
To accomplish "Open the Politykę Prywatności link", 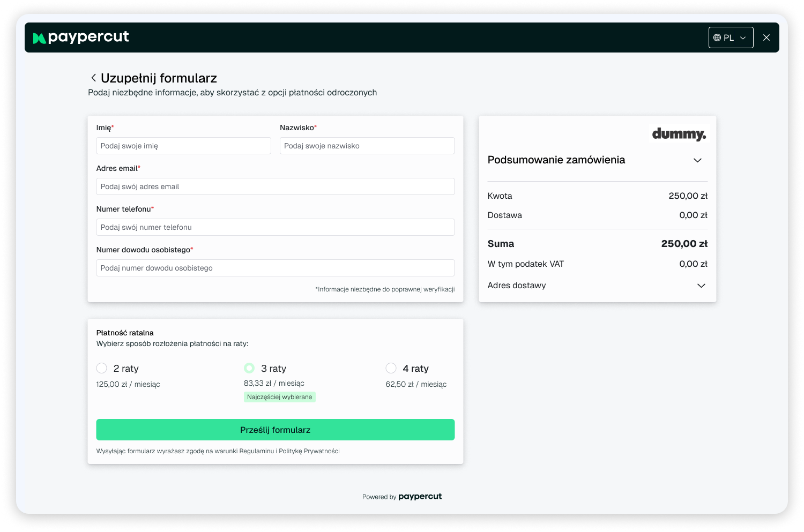I will click(309, 451).
